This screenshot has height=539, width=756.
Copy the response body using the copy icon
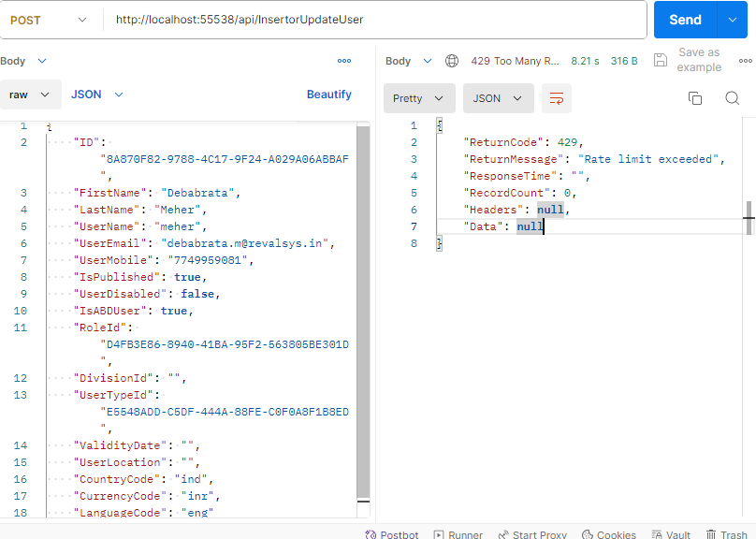695,98
